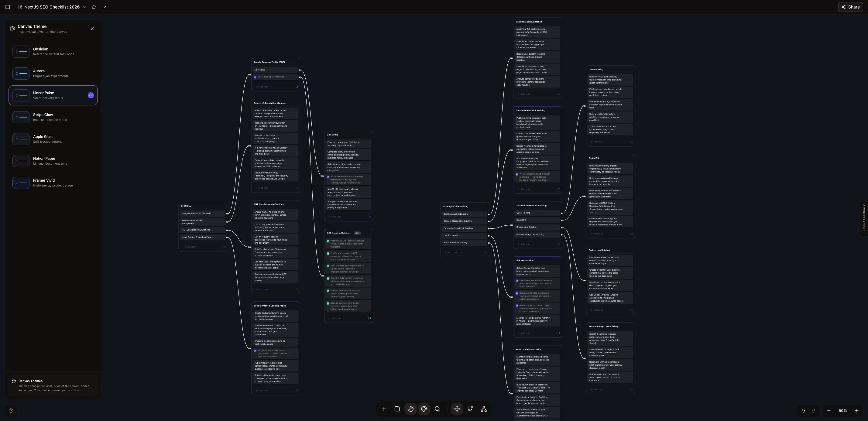
Task: Add task to Reviews & Reputation Management card
Action: (x=262, y=188)
